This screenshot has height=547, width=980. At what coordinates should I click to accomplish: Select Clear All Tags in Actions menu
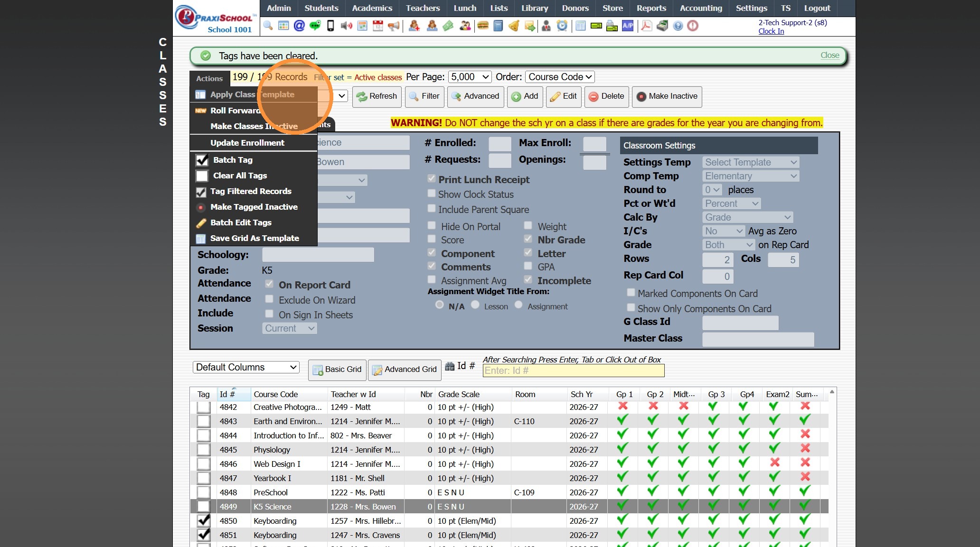tap(240, 176)
